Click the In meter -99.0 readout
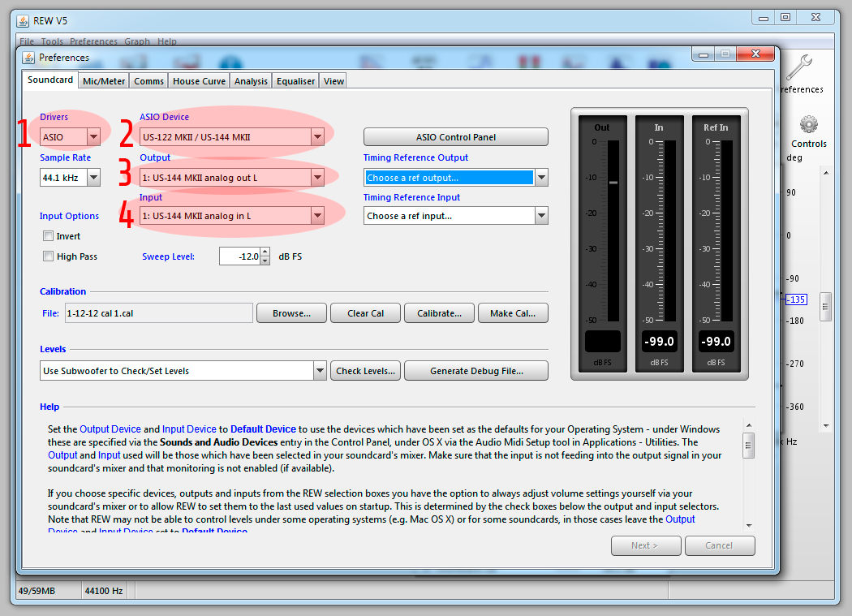The height and width of the screenshot is (616, 852). 659,342
